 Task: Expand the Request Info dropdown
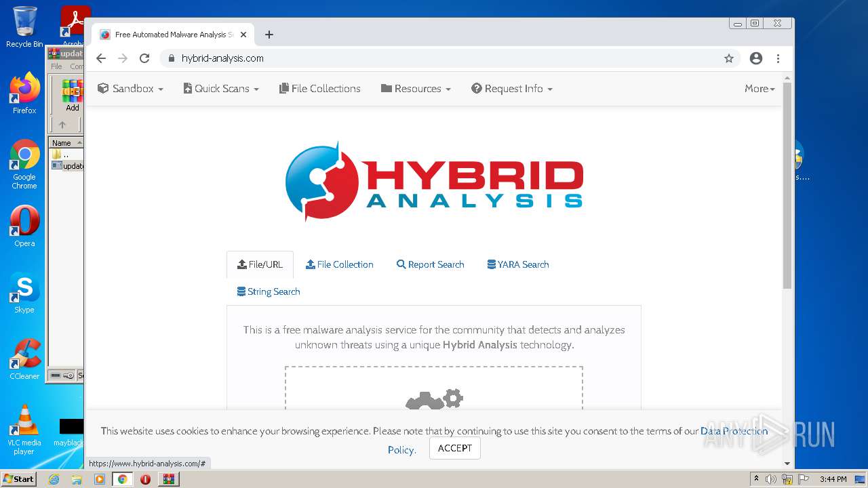[x=512, y=89]
